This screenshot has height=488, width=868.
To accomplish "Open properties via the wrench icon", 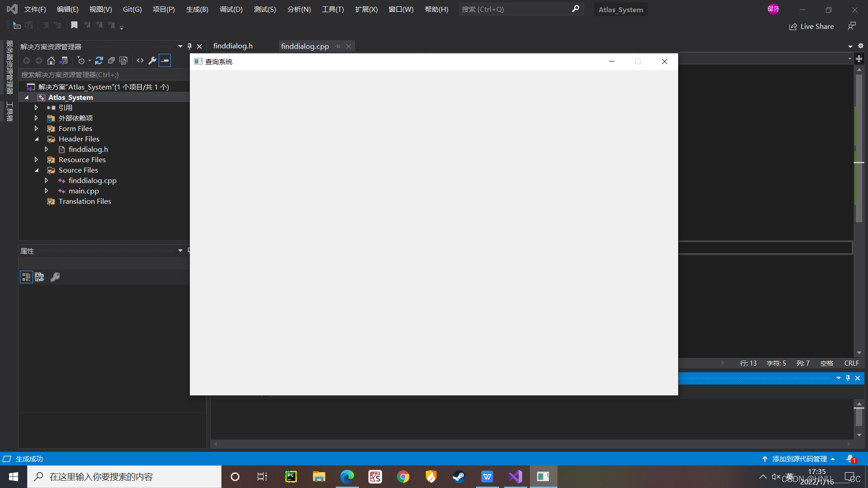I will click(x=152, y=61).
